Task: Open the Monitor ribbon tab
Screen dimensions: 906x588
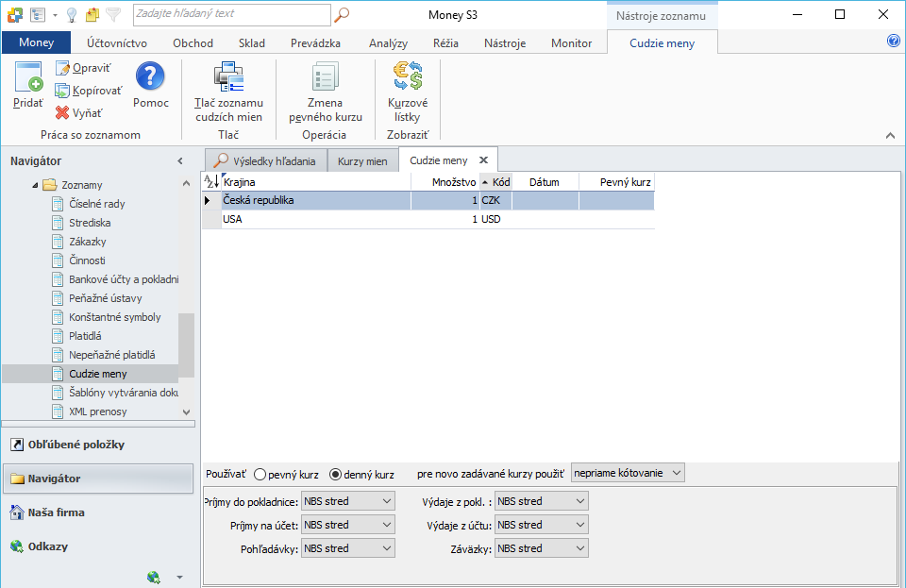Action: point(572,42)
